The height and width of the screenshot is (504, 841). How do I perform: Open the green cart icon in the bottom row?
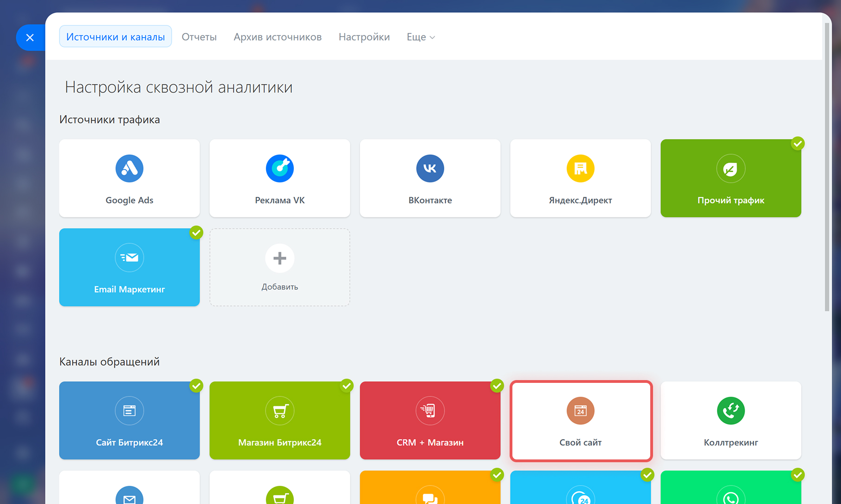click(280, 495)
